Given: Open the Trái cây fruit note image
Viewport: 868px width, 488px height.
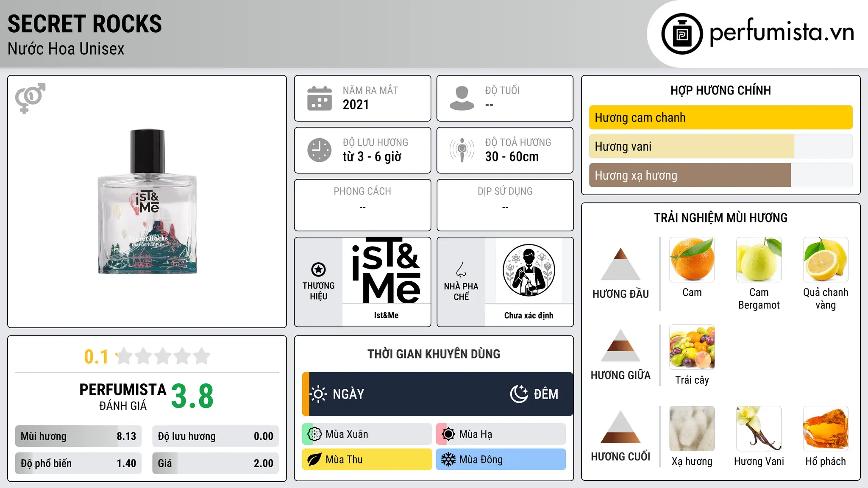Looking at the screenshot, I should (x=692, y=347).
